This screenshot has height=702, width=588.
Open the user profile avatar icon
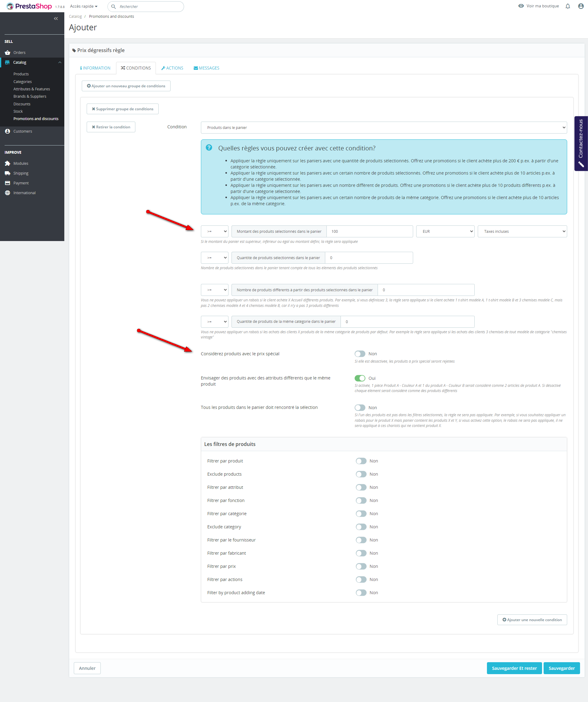tap(581, 6)
